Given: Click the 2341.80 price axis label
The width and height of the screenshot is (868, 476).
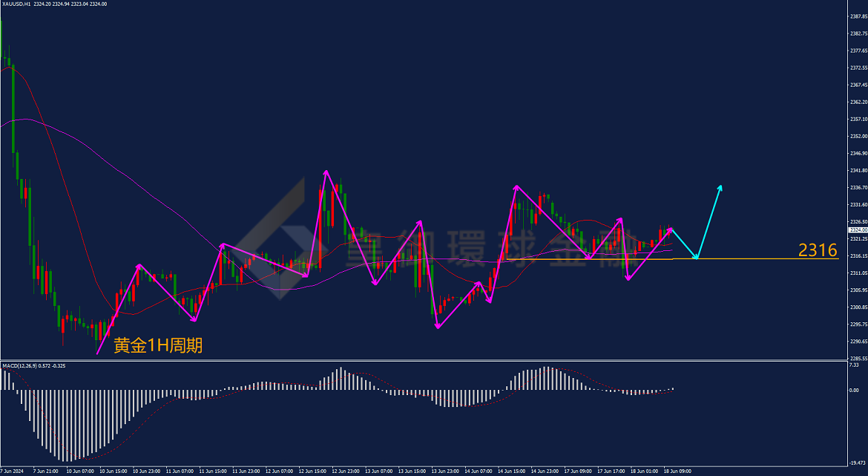Looking at the screenshot, I should click(x=857, y=170).
